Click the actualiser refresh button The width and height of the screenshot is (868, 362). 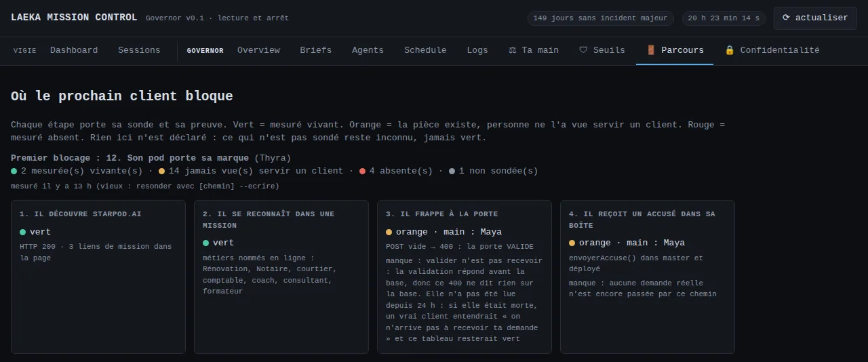click(815, 18)
